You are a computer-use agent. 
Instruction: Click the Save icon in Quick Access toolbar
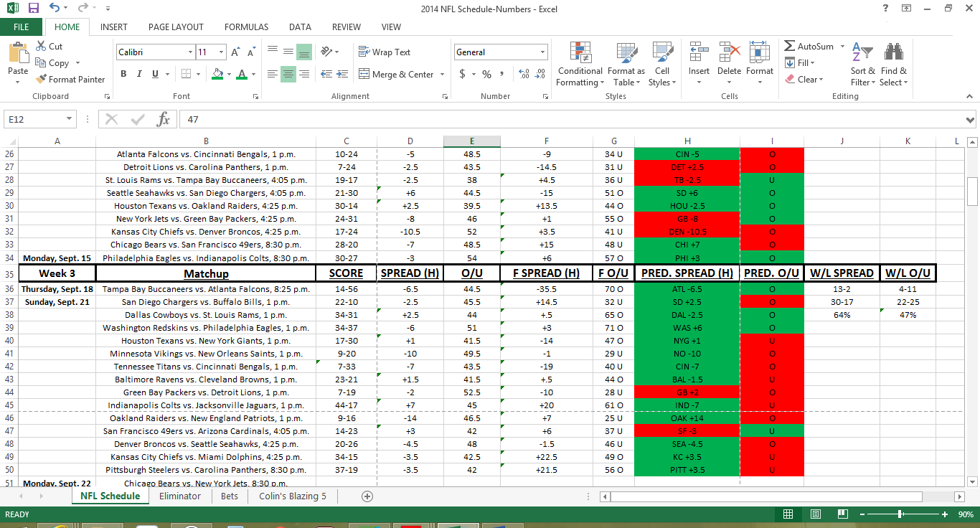tap(33, 9)
